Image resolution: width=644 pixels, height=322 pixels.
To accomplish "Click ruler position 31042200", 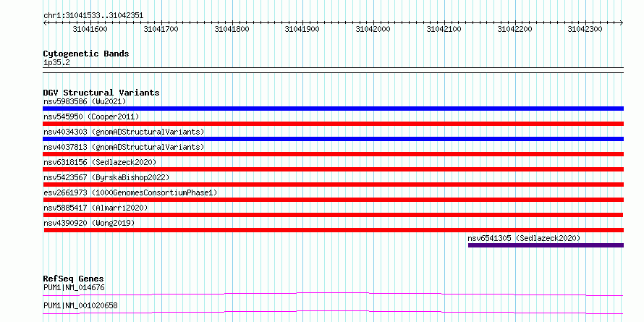I will coord(514,29).
